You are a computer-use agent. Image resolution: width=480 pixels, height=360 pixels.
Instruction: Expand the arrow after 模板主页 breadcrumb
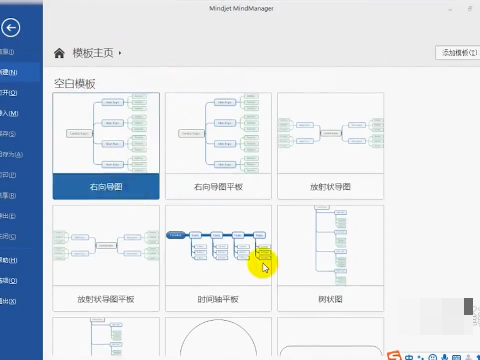[120, 53]
